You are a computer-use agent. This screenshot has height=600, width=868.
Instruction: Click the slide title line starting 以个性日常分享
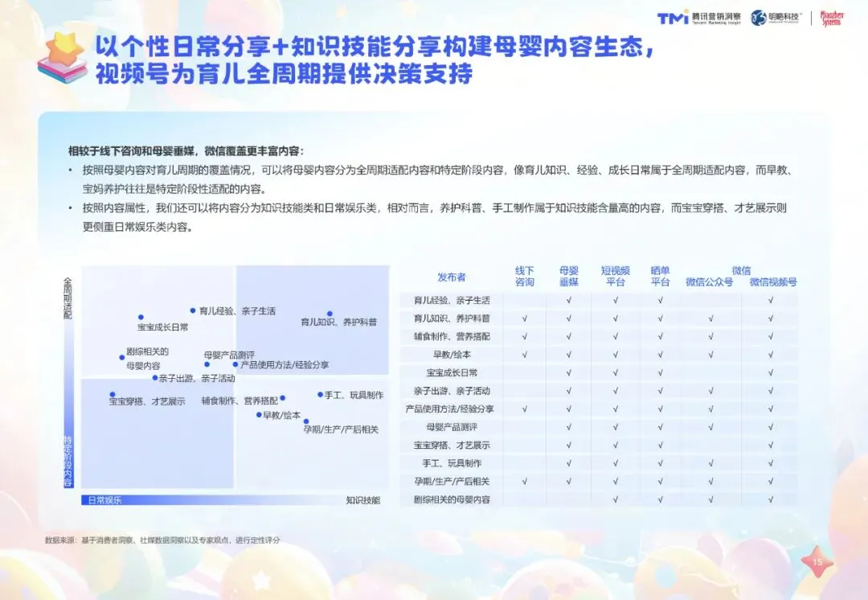pyautogui.click(x=375, y=46)
